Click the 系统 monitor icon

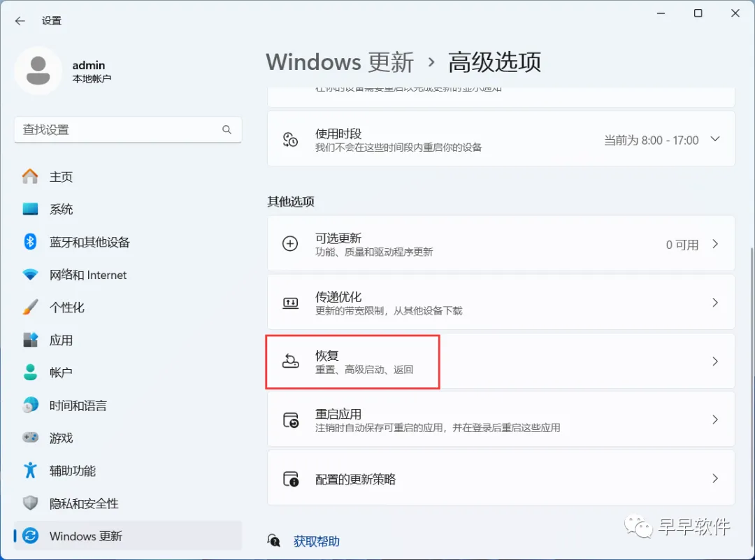pos(30,209)
